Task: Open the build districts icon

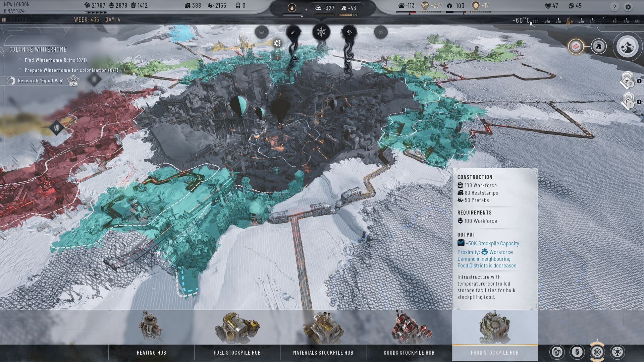Action: click(557, 352)
